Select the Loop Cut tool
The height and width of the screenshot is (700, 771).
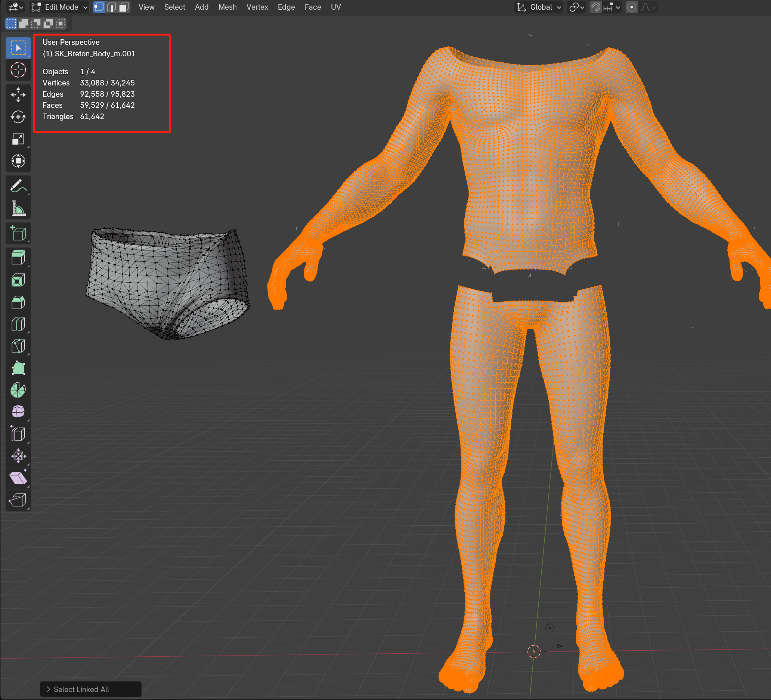[18, 324]
